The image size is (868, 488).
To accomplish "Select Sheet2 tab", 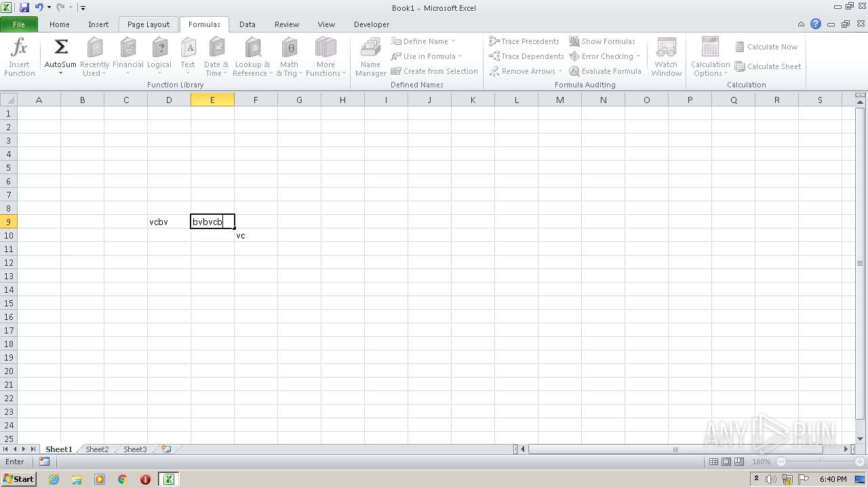I will pyautogui.click(x=97, y=449).
